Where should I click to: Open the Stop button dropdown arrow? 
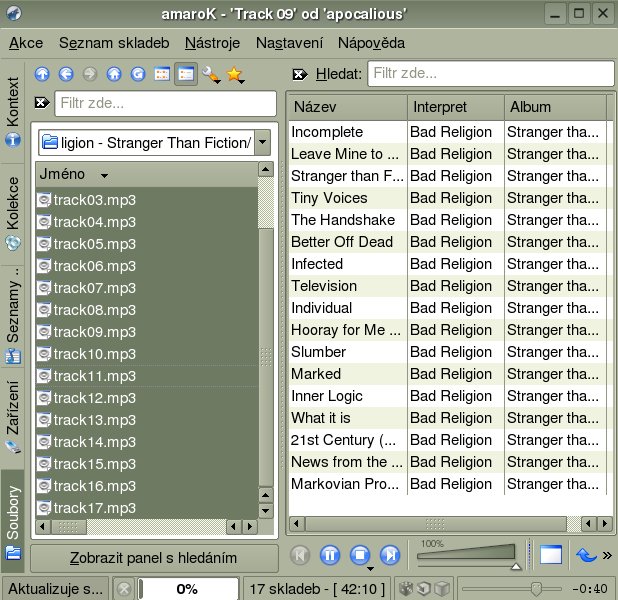pyautogui.click(x=369, y=568)
